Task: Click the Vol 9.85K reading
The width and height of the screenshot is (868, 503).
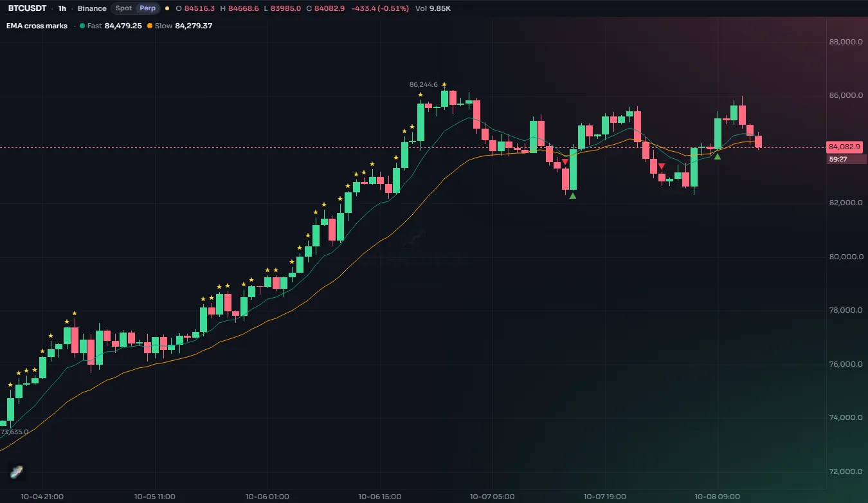Action: (x=433, y=8)
